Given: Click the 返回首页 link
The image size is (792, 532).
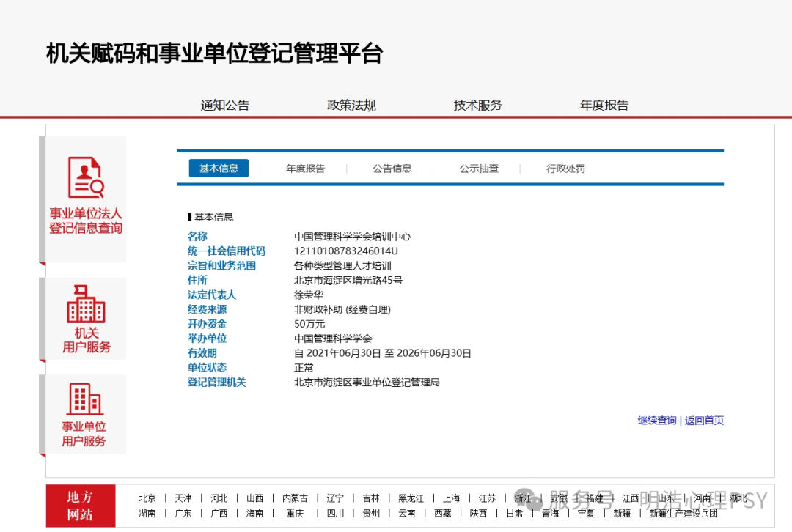Looking at the screenshot, I should pos(704,421).
